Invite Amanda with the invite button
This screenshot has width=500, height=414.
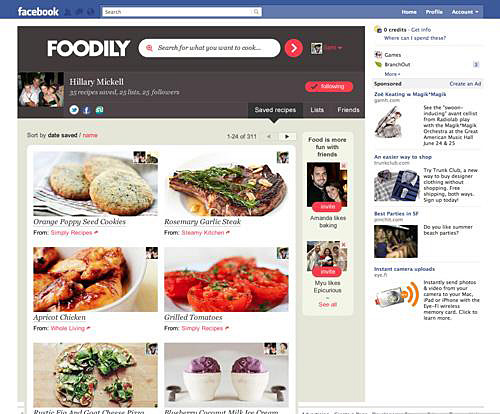(328, 207)
